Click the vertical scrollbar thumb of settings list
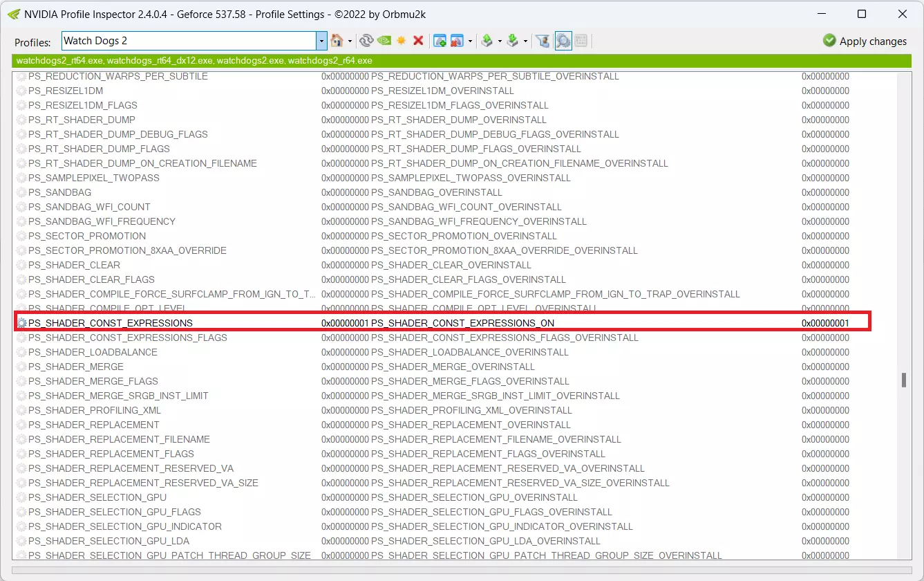The image size is (924, 581). pos(903,380)
